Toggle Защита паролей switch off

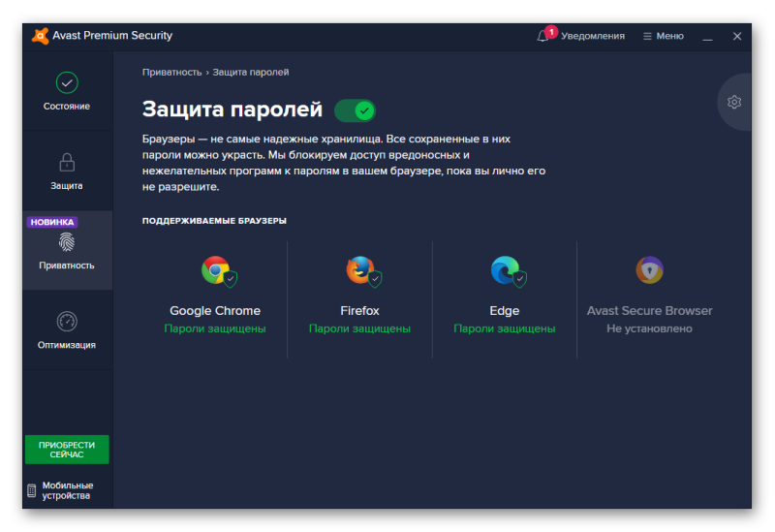pyautogui.click(x=355, y=110)
